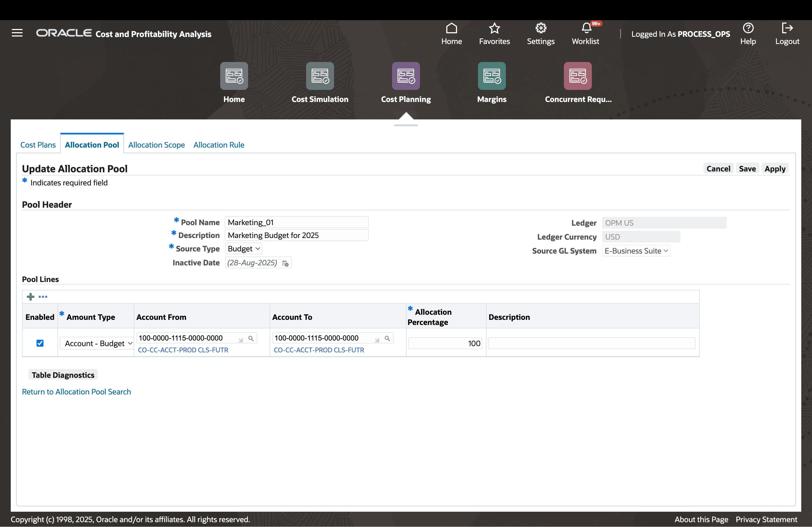Uncheck the Enabled pool line checkbox

click(40, 343)
